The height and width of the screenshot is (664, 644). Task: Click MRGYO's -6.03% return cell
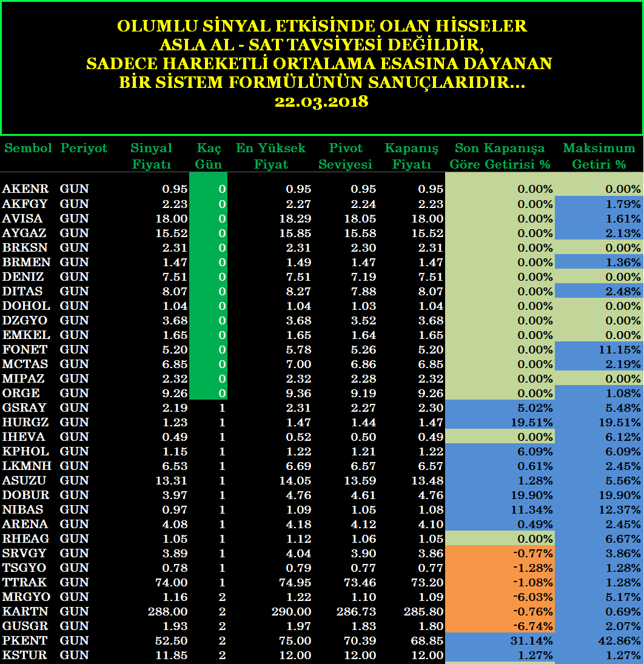click(x=500, y=597)
